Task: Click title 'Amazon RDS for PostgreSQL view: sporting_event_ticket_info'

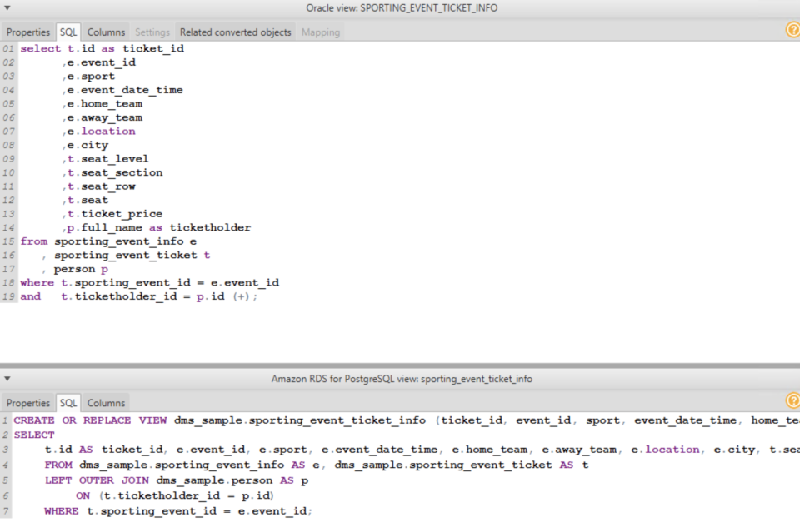Action: 402,379
